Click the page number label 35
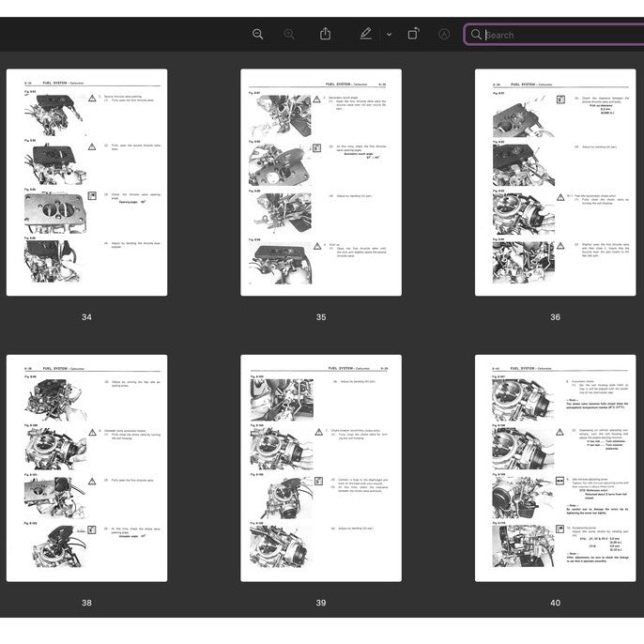This screenshot has width=644, height=644. [321, 317]
